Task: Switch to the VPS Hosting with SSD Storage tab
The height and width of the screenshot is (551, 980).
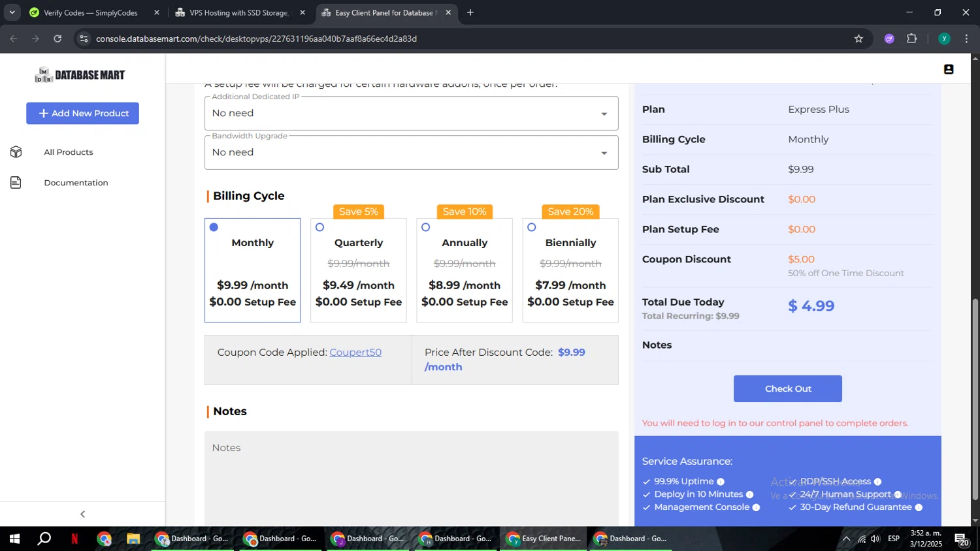Action: tap(238, 12)
